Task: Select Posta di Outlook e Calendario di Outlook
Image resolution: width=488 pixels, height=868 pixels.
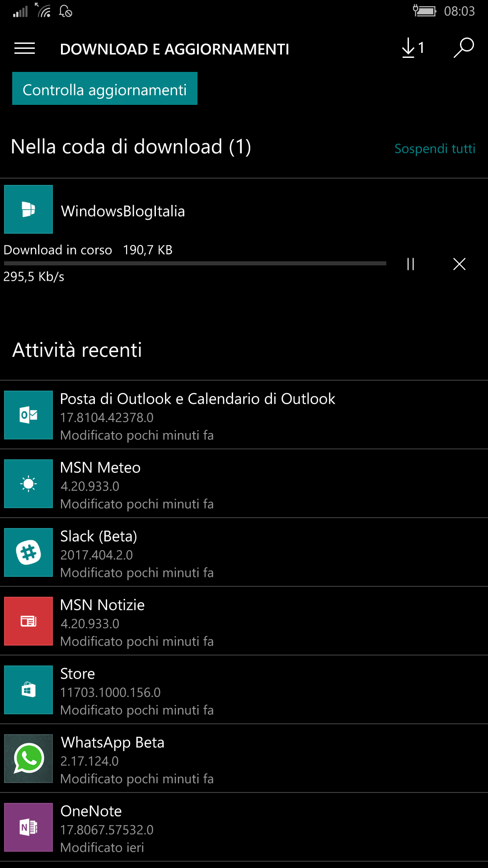Action: pos(197,399)
